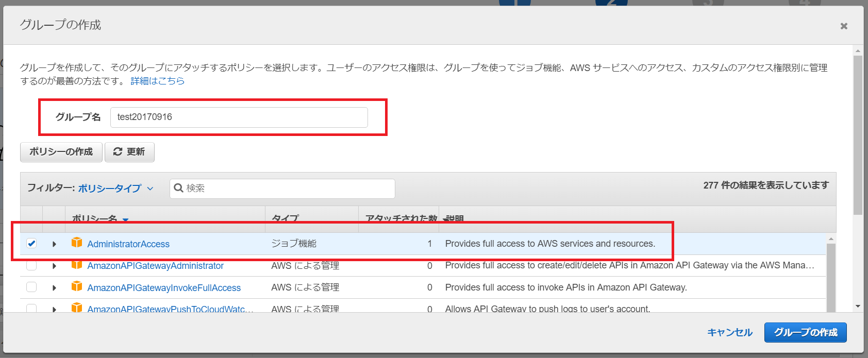
Task: Refresh the policy list with 更新
Action: point(129,152)
